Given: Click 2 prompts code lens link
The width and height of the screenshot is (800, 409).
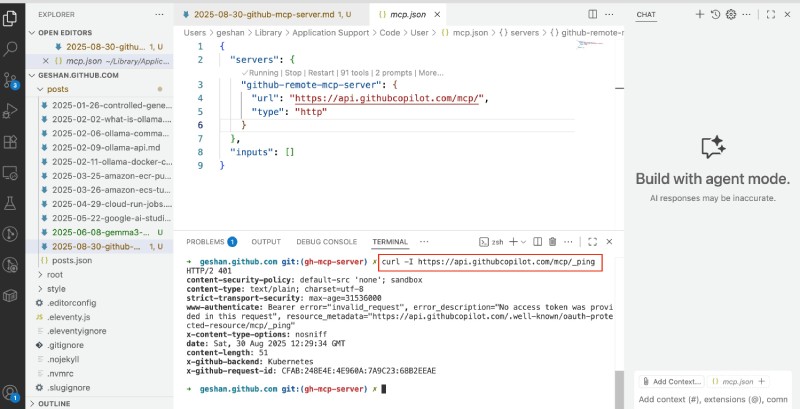Looking at the screenshot, I should pos(394,73).
